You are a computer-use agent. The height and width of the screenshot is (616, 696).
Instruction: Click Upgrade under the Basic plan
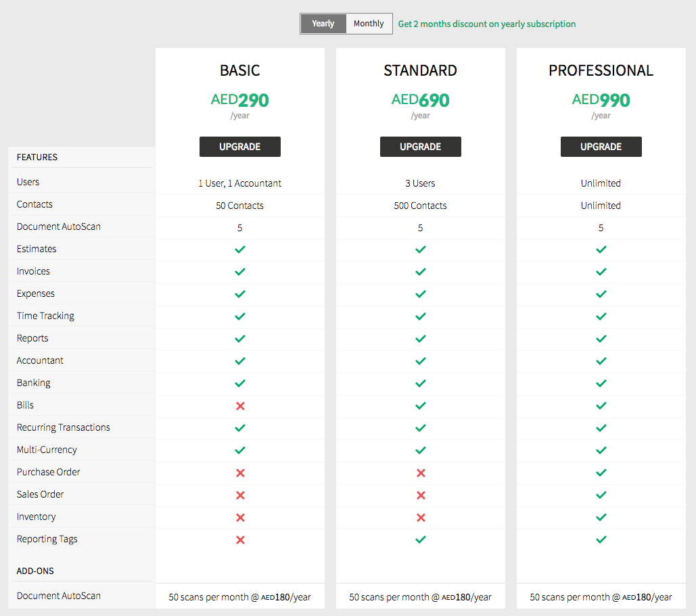tap(239, 147)
